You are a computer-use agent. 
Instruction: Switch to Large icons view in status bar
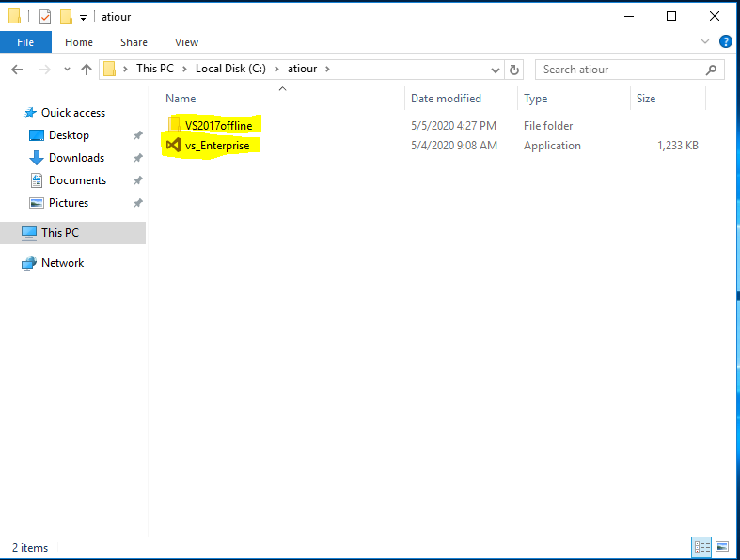pos(721,547)
